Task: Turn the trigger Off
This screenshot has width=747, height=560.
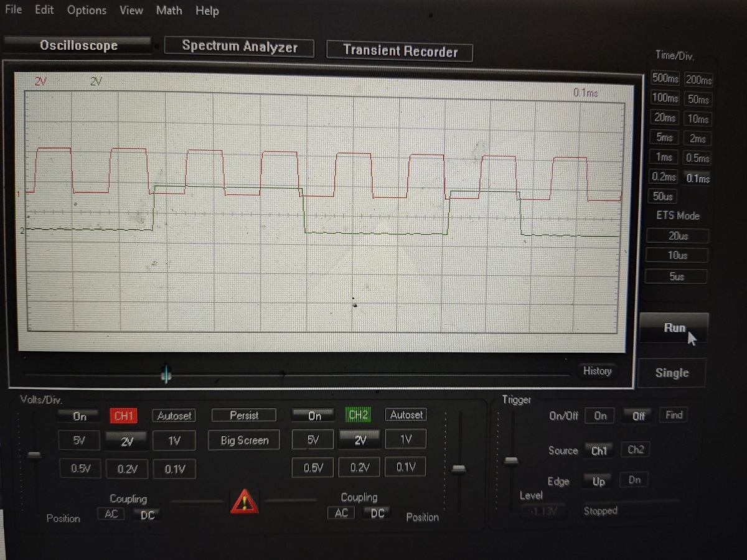Action: [638, 416]
